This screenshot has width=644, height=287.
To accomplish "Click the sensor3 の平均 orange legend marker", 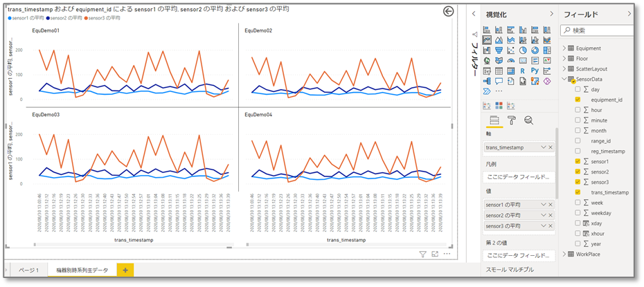I will pyautogui.click(x=86, y=18).
